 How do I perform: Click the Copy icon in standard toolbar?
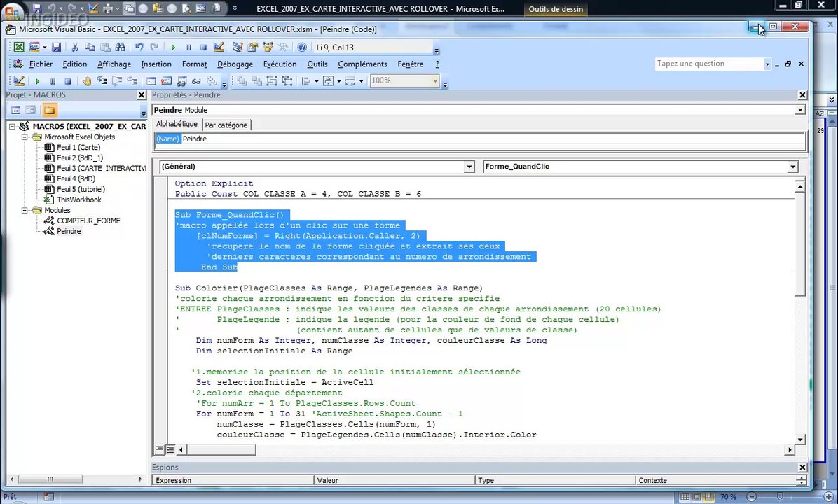pos(90,48)
